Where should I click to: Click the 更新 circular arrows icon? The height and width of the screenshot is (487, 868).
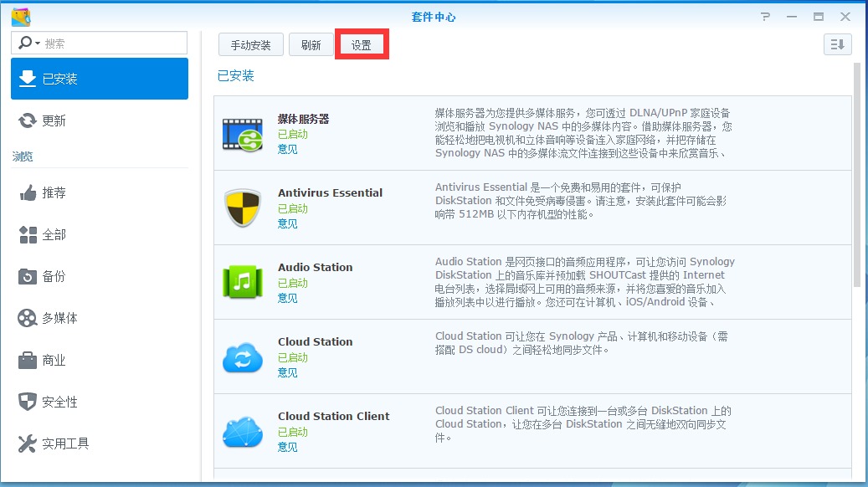coord(27,120)
